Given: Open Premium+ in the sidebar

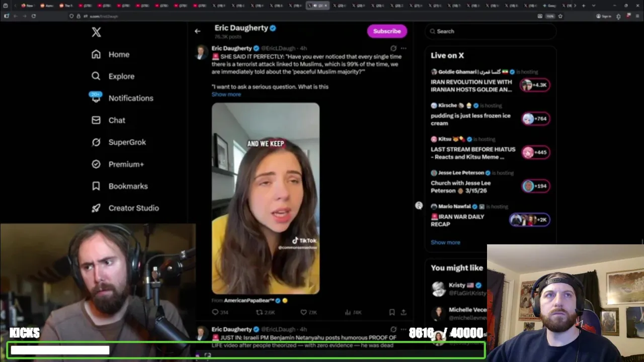Looking at the screenshot, I should click(x=118, y=164).
